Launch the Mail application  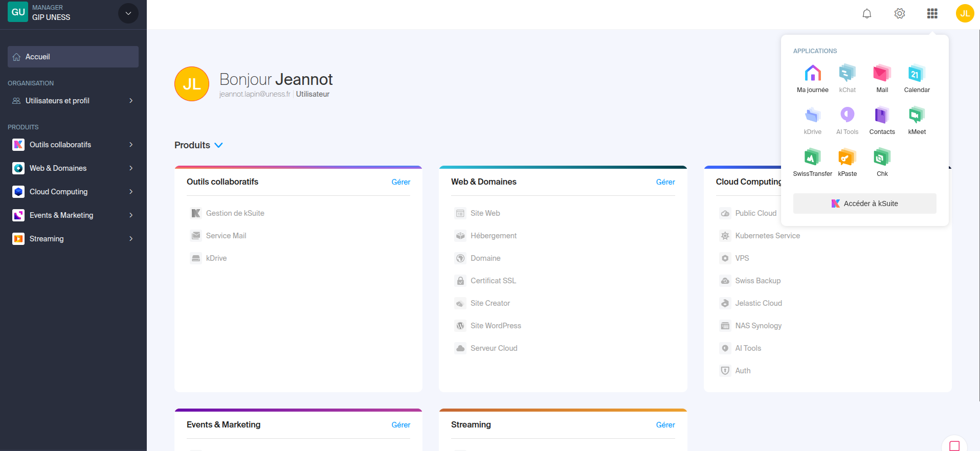(x=882, y=74)
